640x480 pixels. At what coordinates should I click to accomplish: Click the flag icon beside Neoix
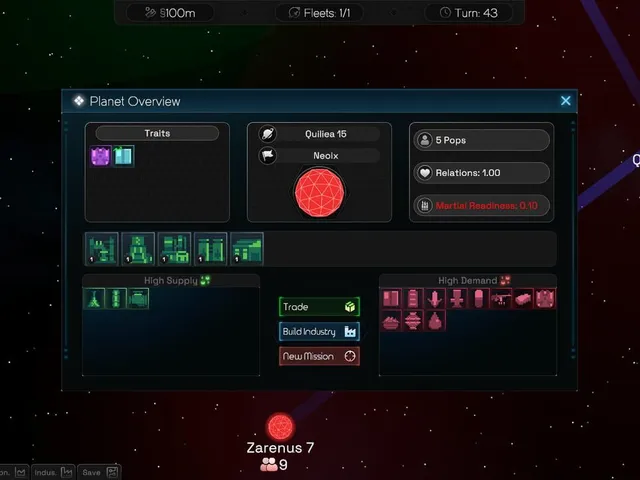[268, 156]
